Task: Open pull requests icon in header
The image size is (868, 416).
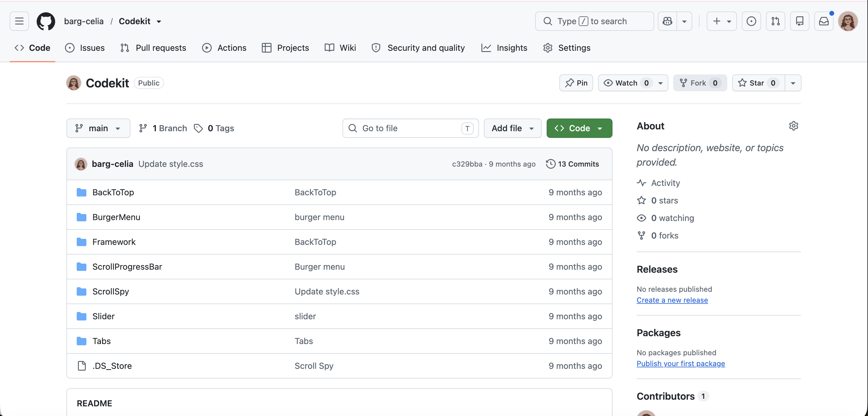Action: [x=775, y=21]
